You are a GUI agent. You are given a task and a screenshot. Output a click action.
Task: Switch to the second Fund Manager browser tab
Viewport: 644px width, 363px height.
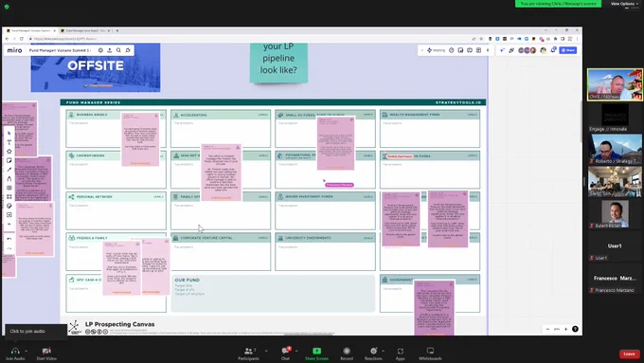click(x=85, y=30)
